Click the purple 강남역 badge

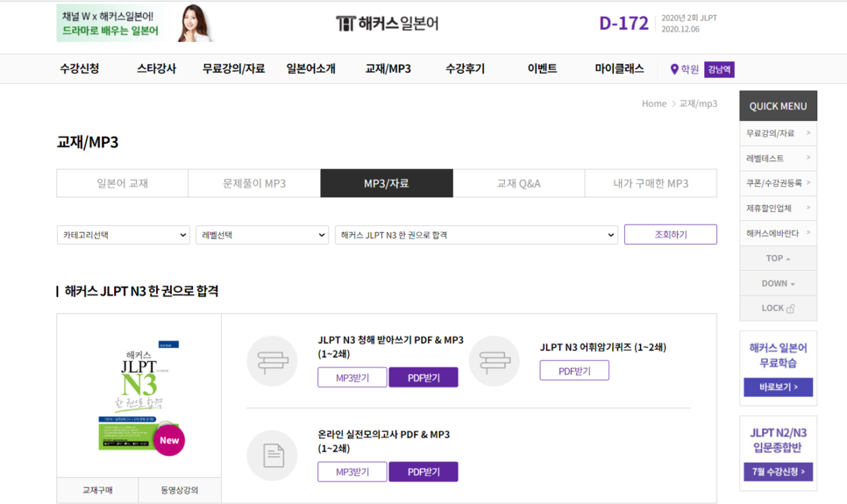click(x=719, y=69)
